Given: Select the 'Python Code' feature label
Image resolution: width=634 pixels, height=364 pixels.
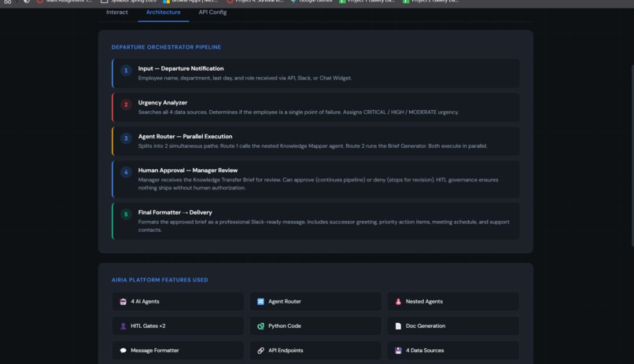Looking at the screenshot, I should tap(285, 326).
